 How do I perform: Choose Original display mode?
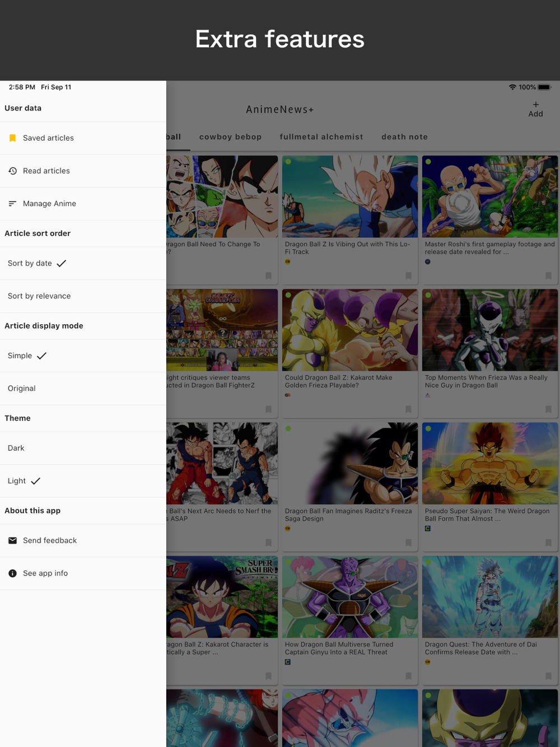[83, 389]
